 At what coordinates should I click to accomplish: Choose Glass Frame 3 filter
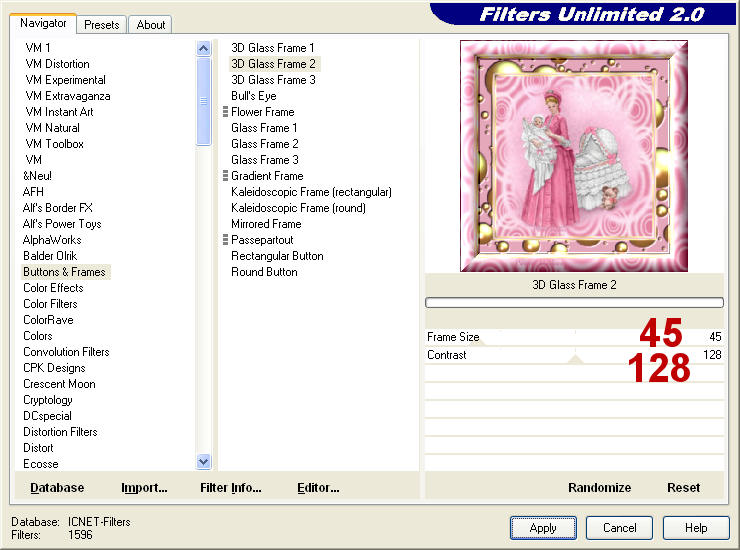click(x=265, y=160)
